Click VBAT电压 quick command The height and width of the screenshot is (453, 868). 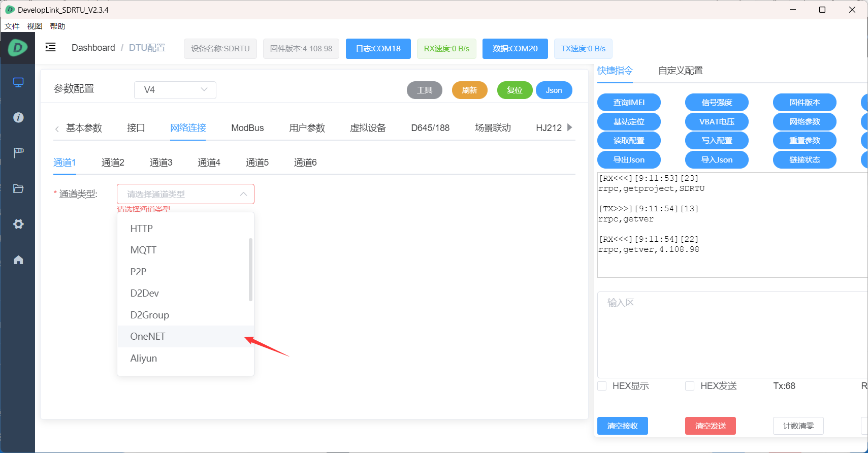[717, 122]
